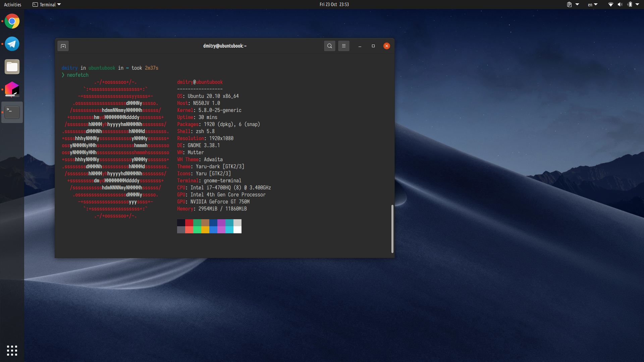This screenshot has width=644, height=362.
Task: Minimize the terminal window
Action: [360, 46]
